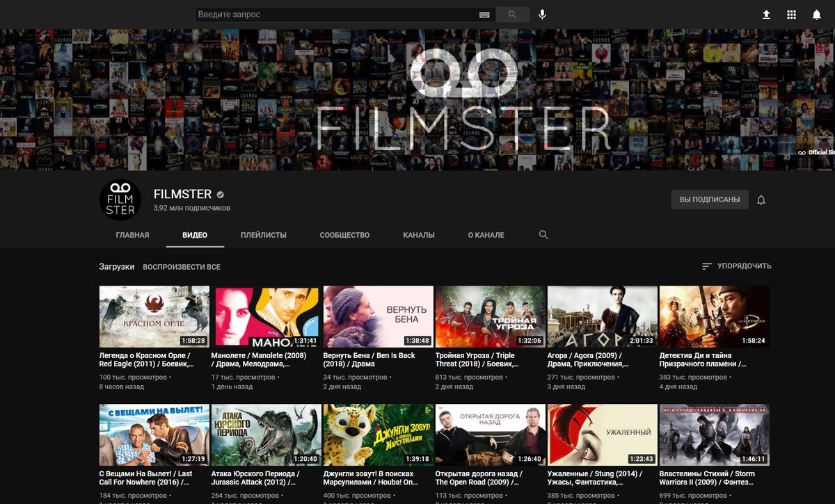Play the Вернуть Бена video thumbnail
The width and height of the screenshot is (835, 504).
379,316
